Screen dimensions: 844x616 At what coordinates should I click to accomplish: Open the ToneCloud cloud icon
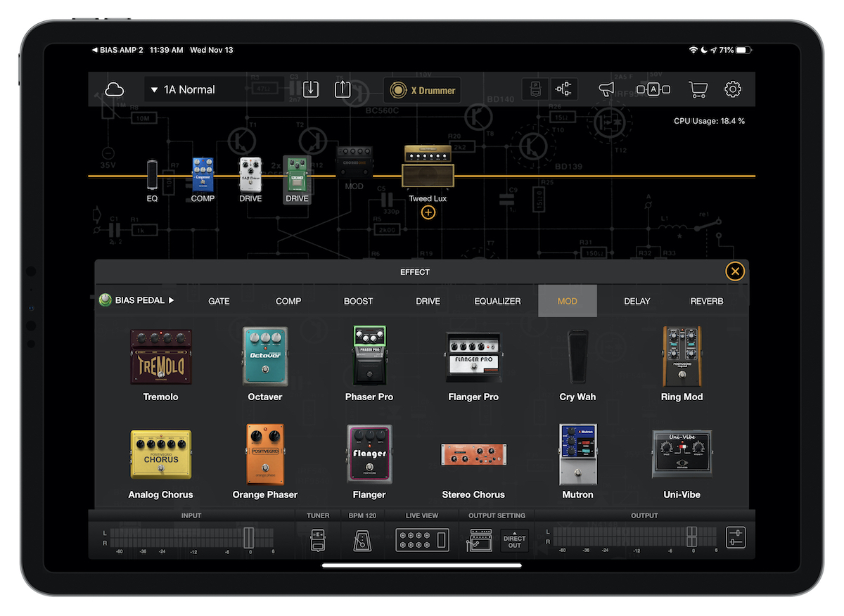point(114,90)
